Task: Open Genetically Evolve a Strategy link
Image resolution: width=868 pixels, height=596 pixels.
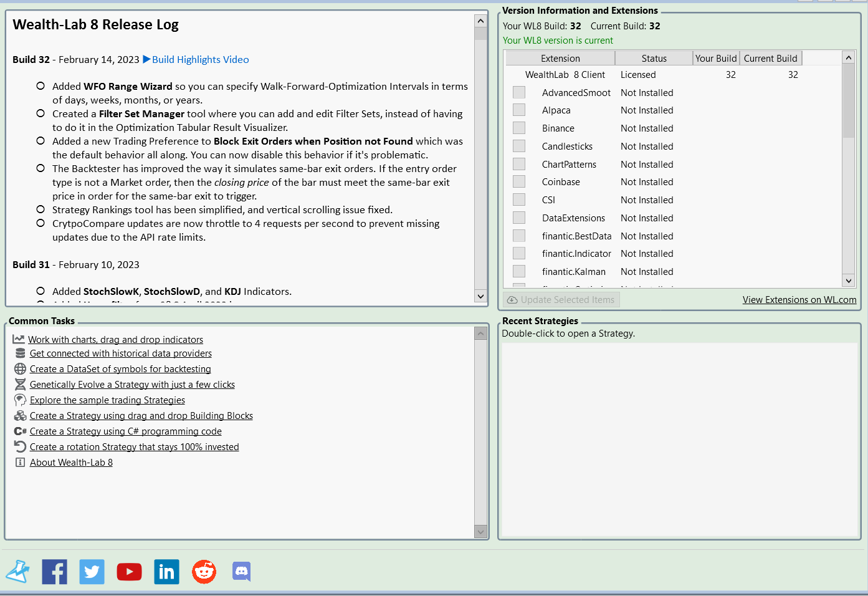Action: (132, 385)
